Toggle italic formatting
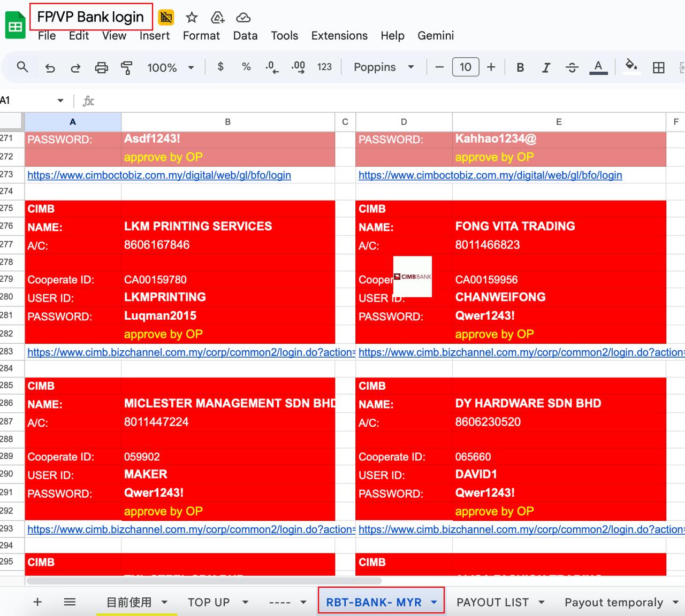 point(545,67)
